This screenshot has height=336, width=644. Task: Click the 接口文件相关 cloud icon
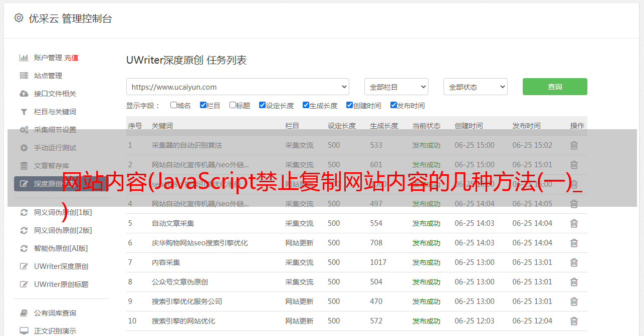[24, 94]
